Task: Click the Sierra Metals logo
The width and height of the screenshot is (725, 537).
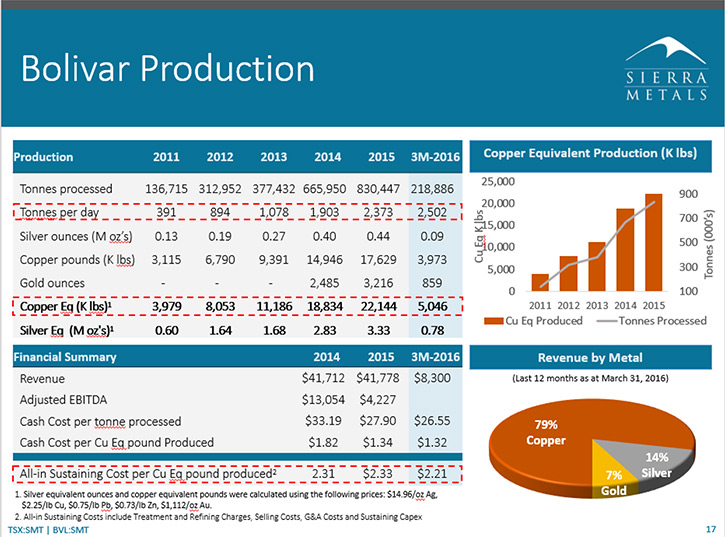Action: 666,68
